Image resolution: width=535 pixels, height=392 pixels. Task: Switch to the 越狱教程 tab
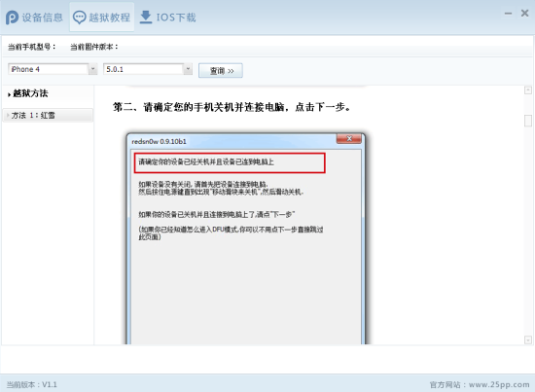pos(102,18)
